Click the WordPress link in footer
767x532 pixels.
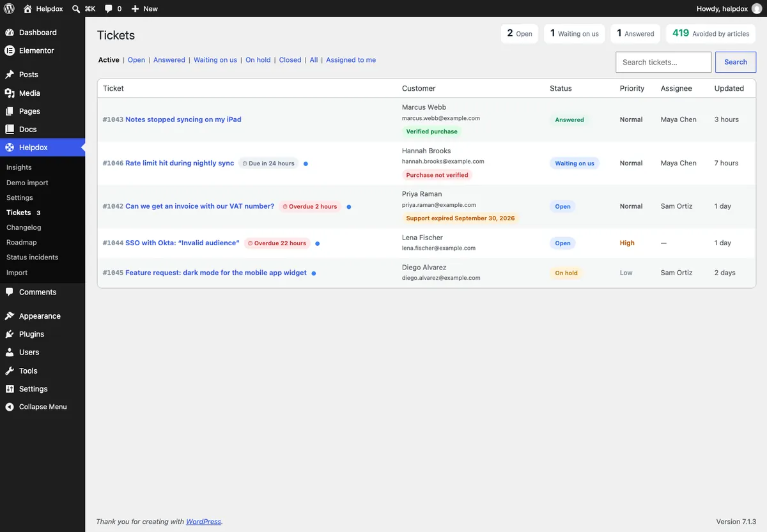(203, 522)
